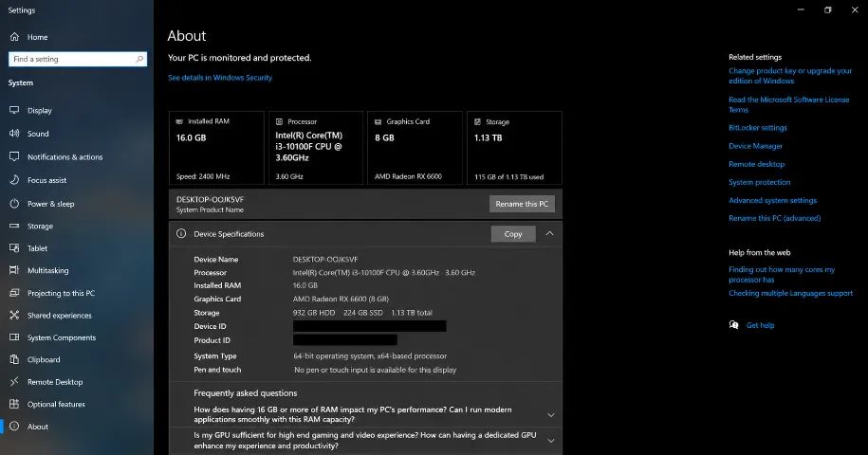Click the Power & sleep icon
The width and height of the screenshot is (868, 455).
14,204
